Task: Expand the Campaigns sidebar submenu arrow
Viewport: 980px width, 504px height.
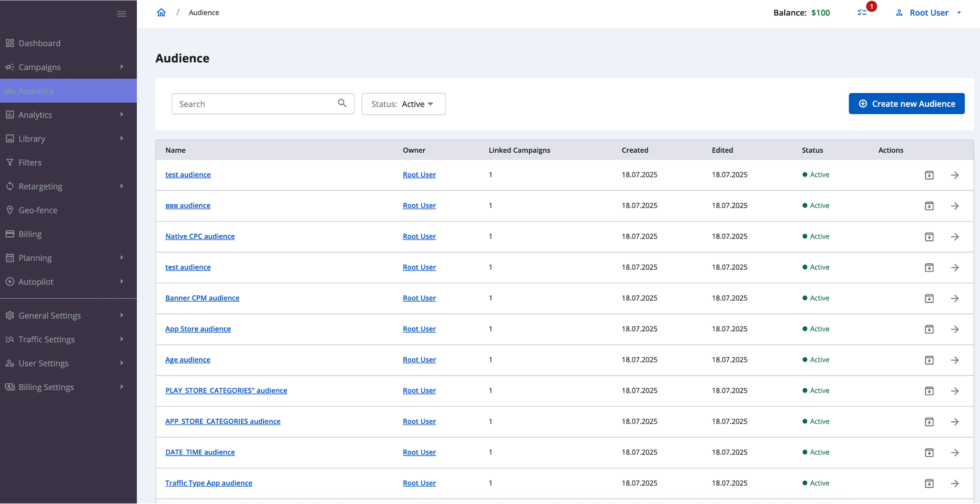Action: point(122,66)
